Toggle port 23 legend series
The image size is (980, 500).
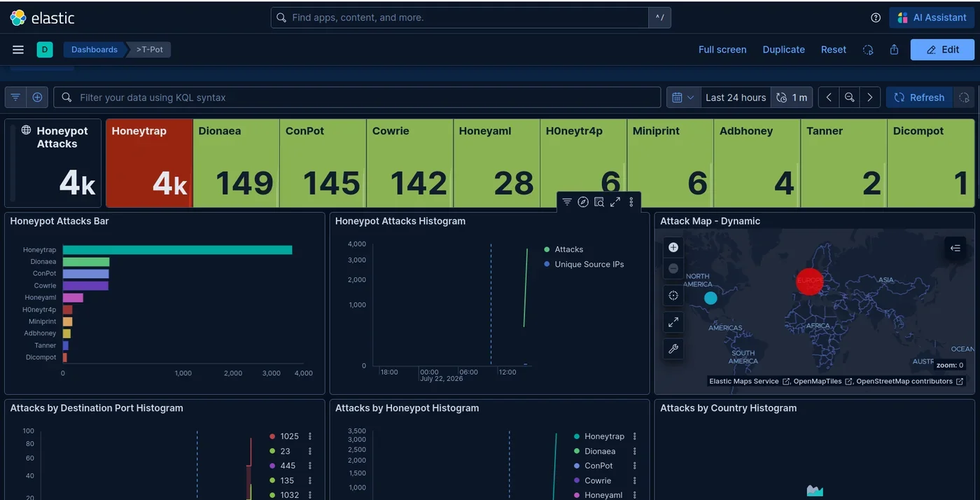(x=285, y=451)
